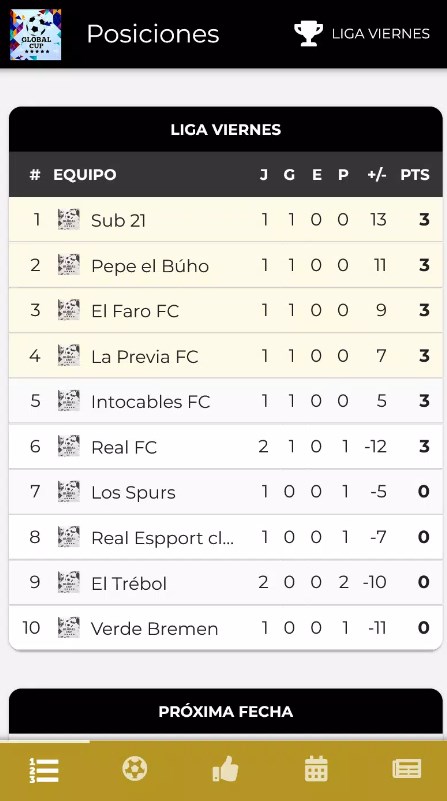Open Pepe el Búho team row

point(226,265)
